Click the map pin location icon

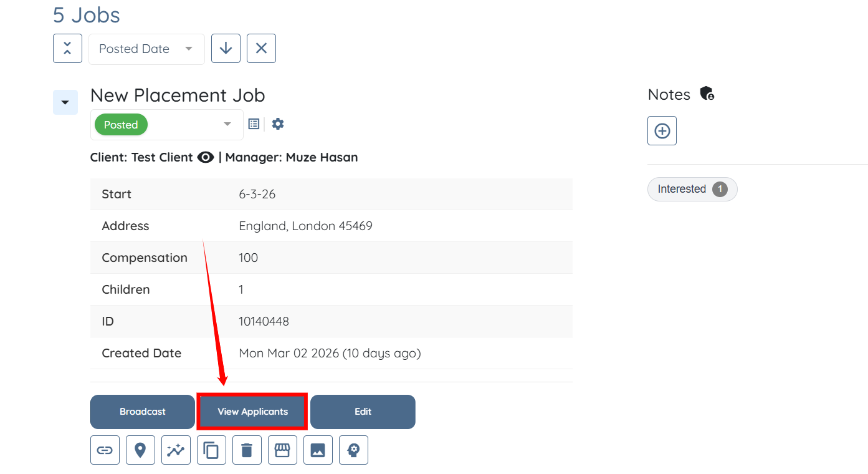click(x=140, y=450)
